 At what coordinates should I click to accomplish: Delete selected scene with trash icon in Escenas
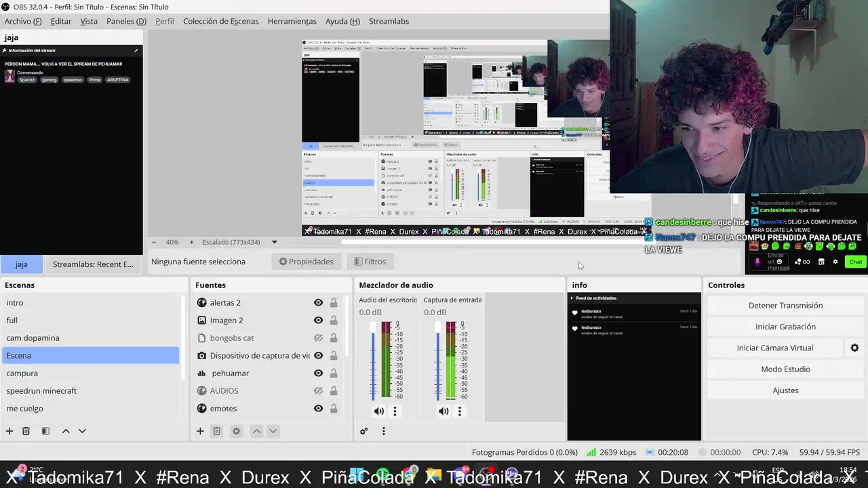tap(26, 431)
